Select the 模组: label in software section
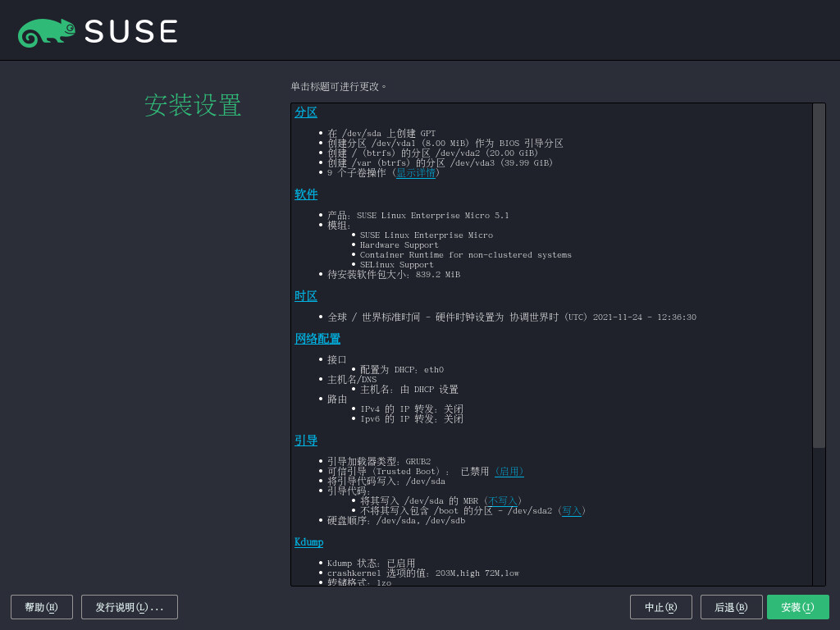 pos(339,225)
